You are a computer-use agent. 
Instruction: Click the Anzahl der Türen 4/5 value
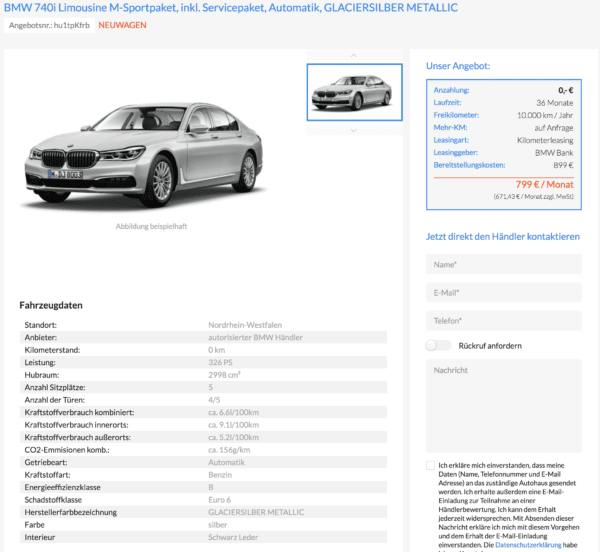coord(214,400)
